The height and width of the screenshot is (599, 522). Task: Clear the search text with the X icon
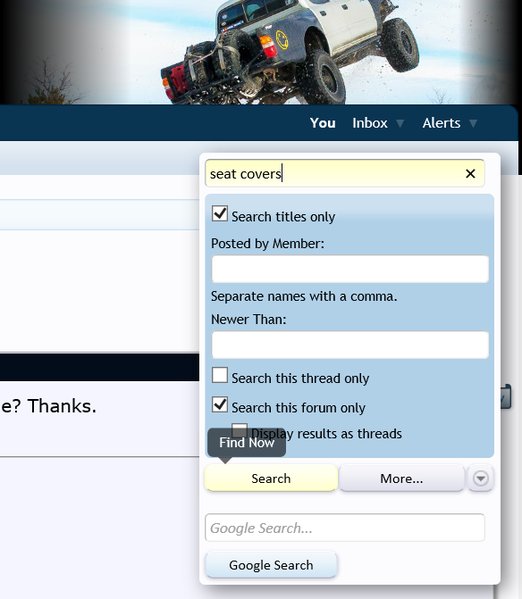(470, 174)
